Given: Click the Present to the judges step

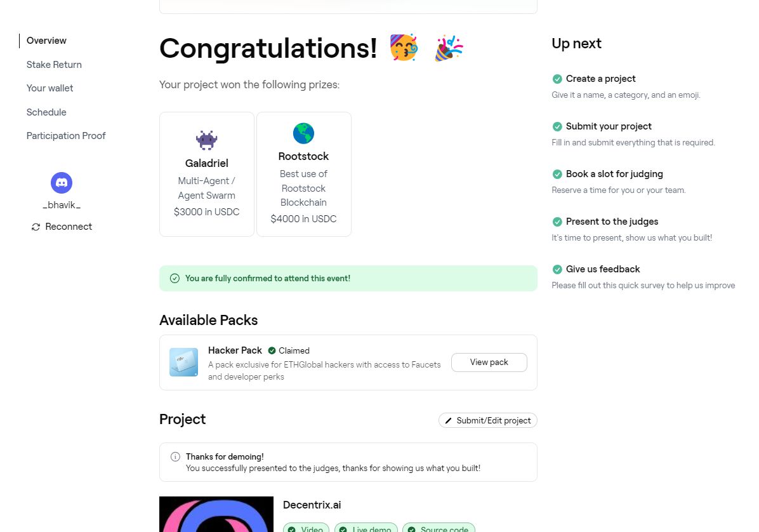Looking at the screenshot, I should point(612,222).
